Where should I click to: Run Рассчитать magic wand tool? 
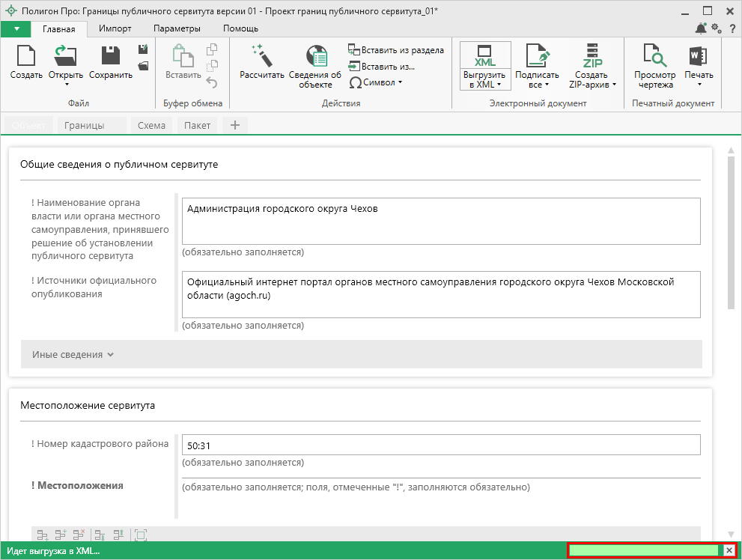262,57
